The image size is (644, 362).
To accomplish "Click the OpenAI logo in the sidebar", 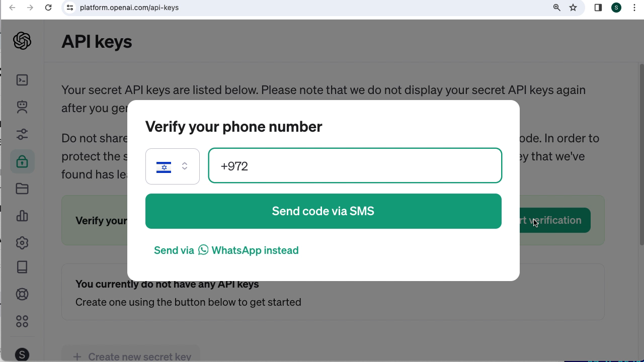I will pos(22,41).
